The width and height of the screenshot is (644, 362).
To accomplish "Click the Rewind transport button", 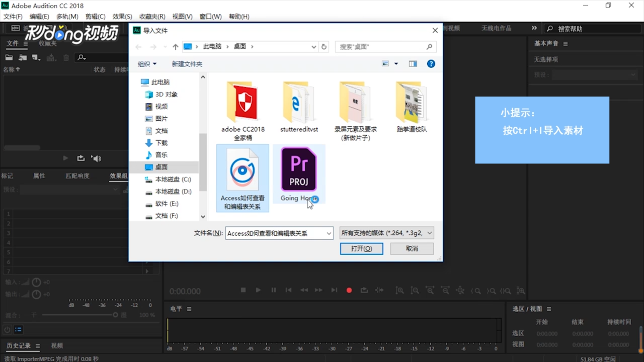I will pos(304,290).
